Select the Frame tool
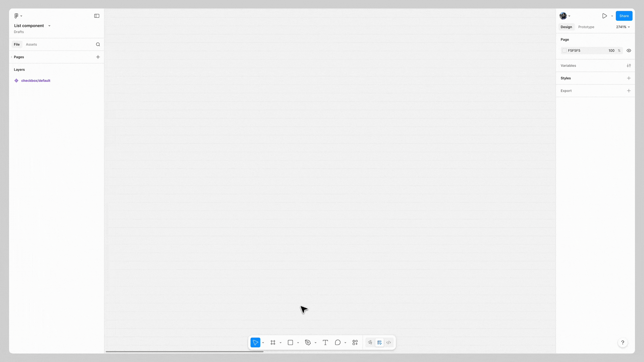 273,343
